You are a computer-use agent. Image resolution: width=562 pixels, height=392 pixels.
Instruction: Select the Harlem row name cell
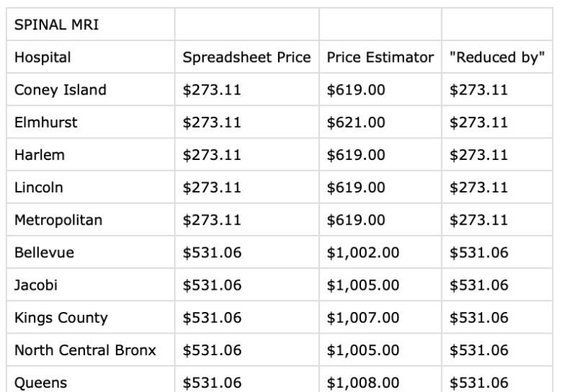[91, 155]
